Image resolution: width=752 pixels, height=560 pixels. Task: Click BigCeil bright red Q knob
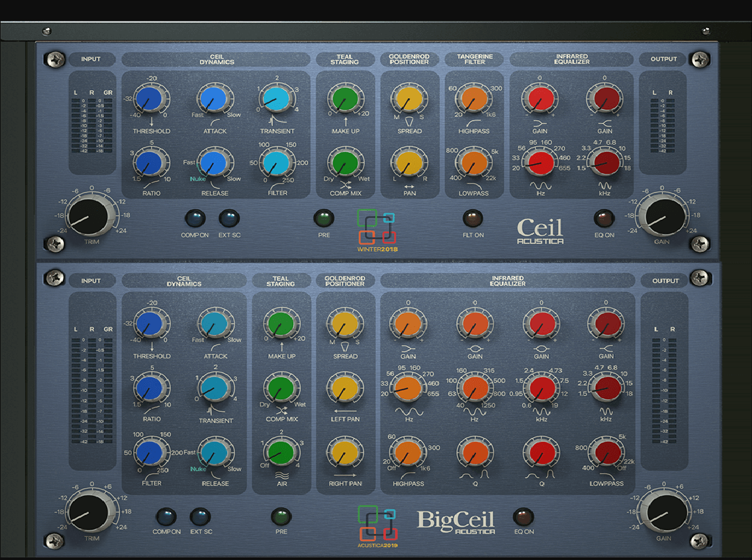(541, 452)
